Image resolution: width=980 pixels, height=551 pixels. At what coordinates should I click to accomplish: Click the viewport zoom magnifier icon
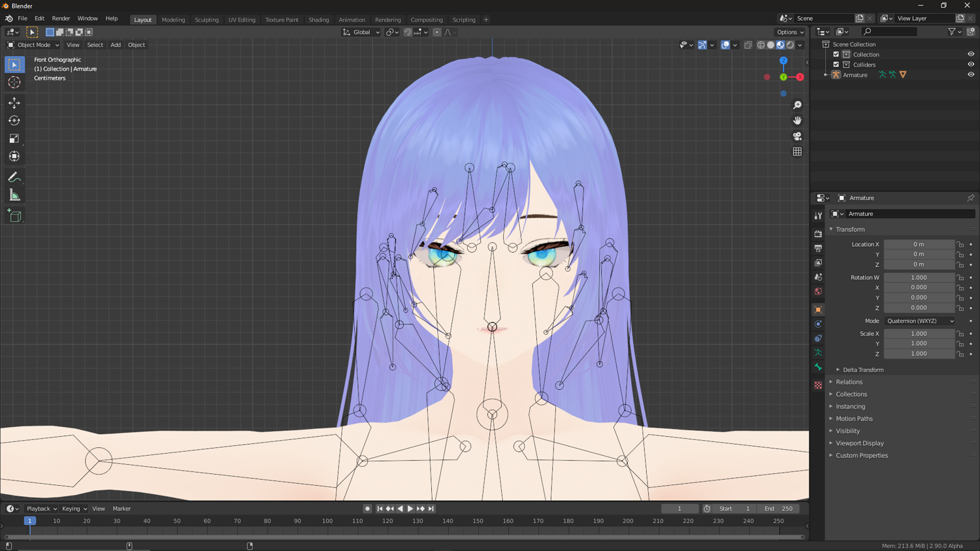797,104
